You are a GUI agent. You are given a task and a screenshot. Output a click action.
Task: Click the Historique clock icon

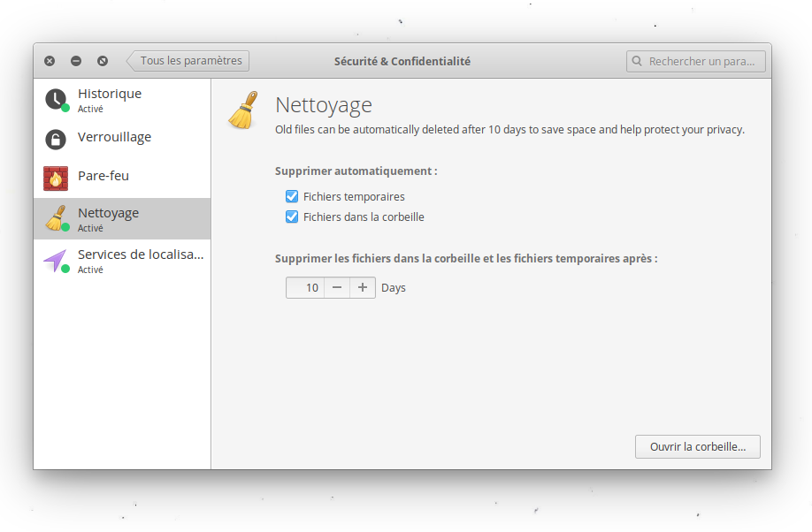coord(56,99)
